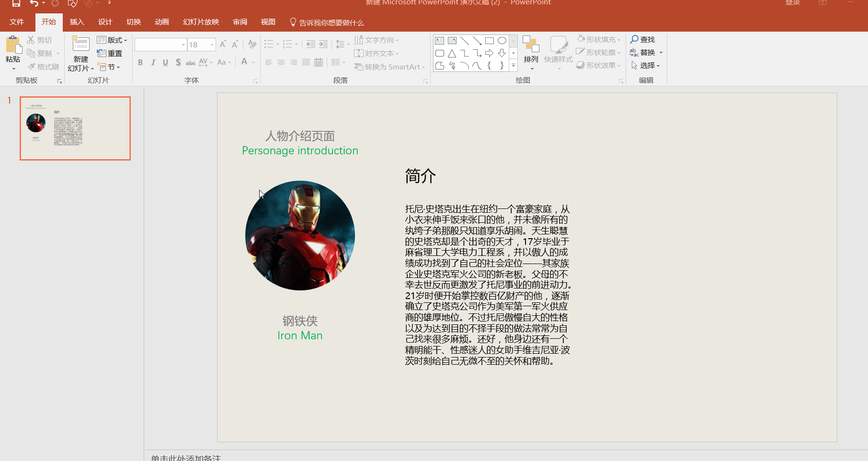
Task: Click the 简介 heading text on slide
Action: (420, 176)
